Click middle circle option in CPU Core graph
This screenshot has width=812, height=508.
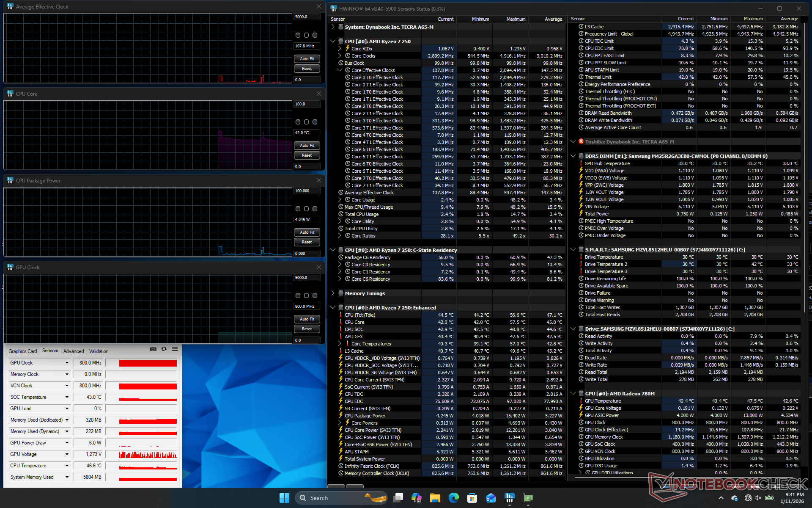[x=306, y=122]
